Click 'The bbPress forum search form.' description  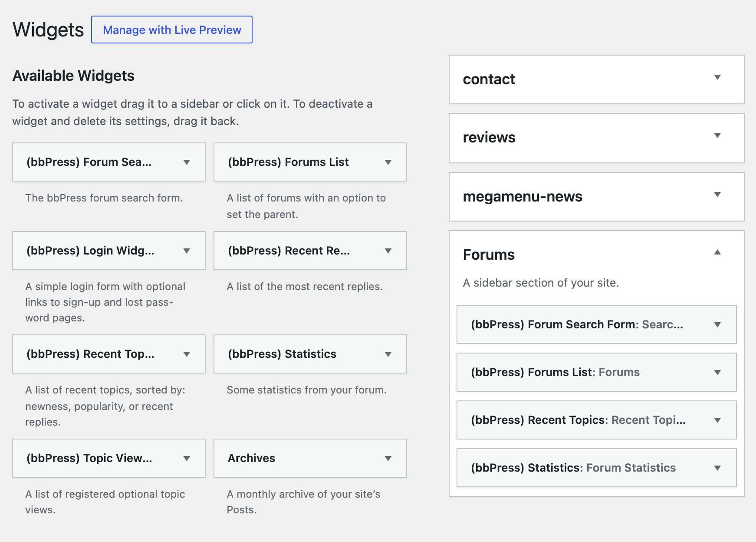coord(104,198)
